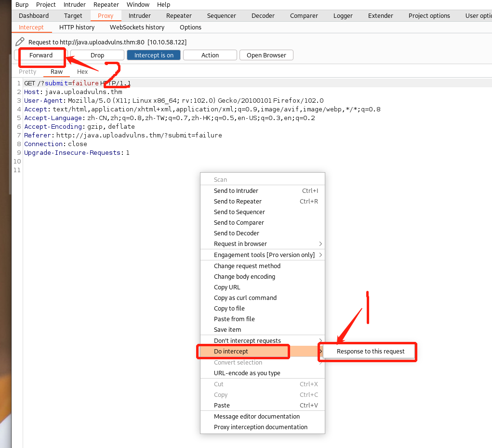Toggle the Intercept is on button
The width and height of the screenshot is (492, 448).
pos(154,55)
